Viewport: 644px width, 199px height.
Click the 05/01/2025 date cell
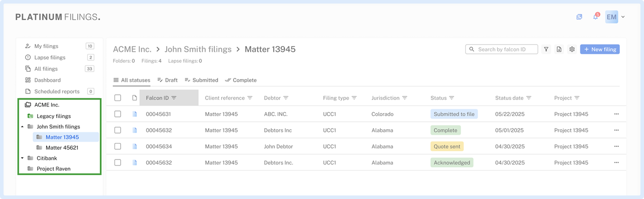tap(509, 130)
